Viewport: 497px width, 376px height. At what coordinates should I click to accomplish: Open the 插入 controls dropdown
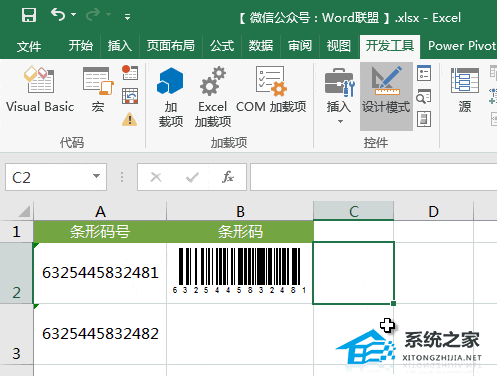[x=339, y=96]
